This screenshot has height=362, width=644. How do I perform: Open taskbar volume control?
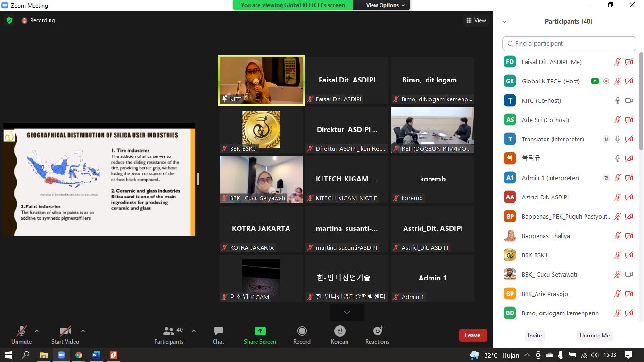[x=594, y=355]
